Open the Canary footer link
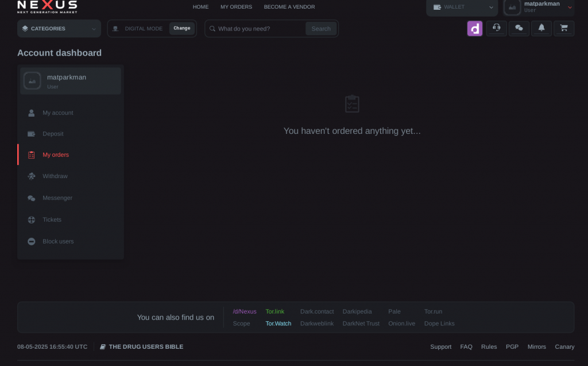The width and height of the screenshot is (588, 366). [565, 347]
